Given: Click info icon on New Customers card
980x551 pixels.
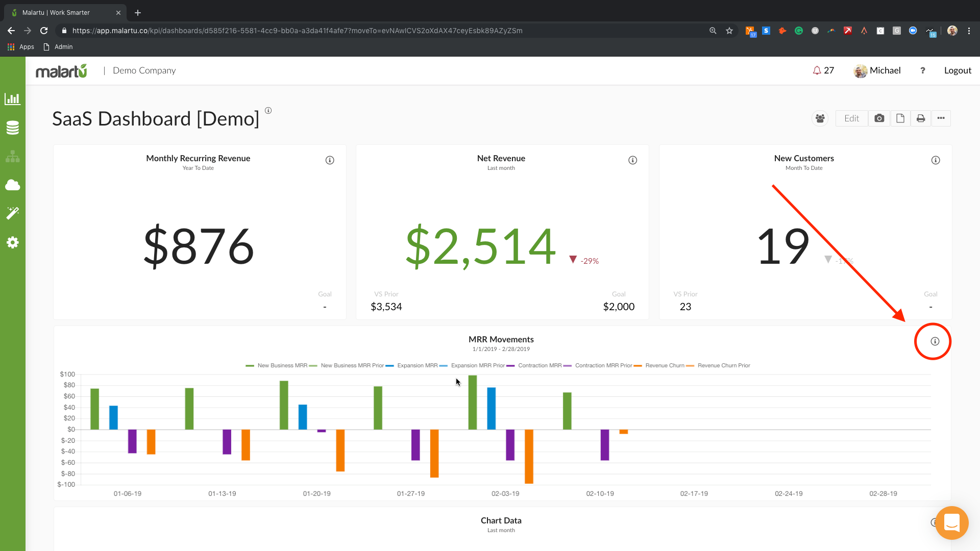Looking at the screenshot, I should point(936,160).
